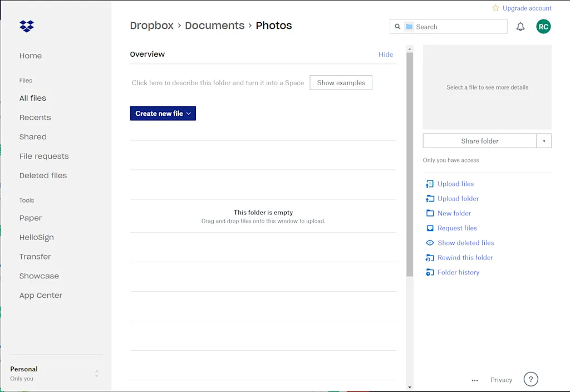This screenshot has height=392, width=570.
Task: Click the Rewind this folder link
Action: 465,257
